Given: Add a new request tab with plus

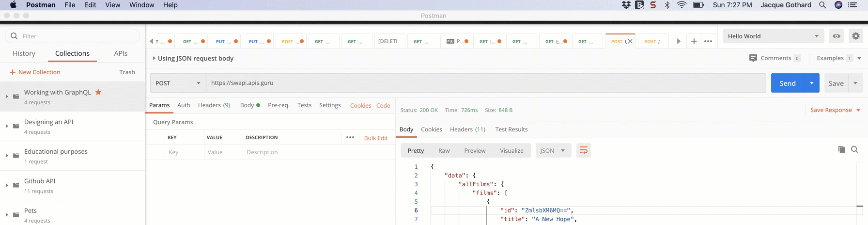Looking at the screenshot, I should (694, 41).
